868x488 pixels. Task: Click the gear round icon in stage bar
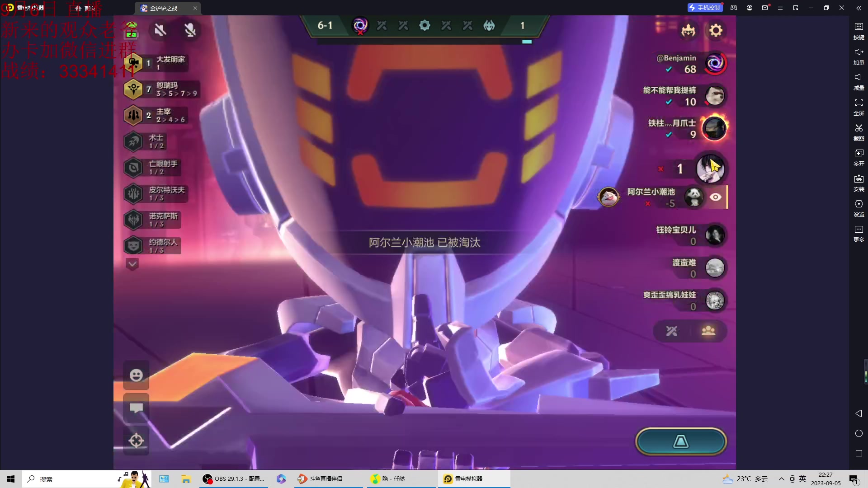click(x=425, y=26)
